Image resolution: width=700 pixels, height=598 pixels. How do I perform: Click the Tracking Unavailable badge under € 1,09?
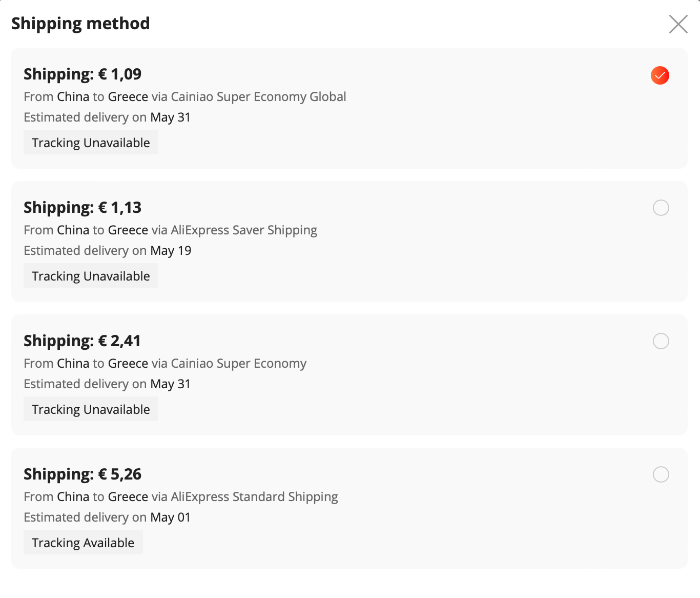tap(91, 143)
